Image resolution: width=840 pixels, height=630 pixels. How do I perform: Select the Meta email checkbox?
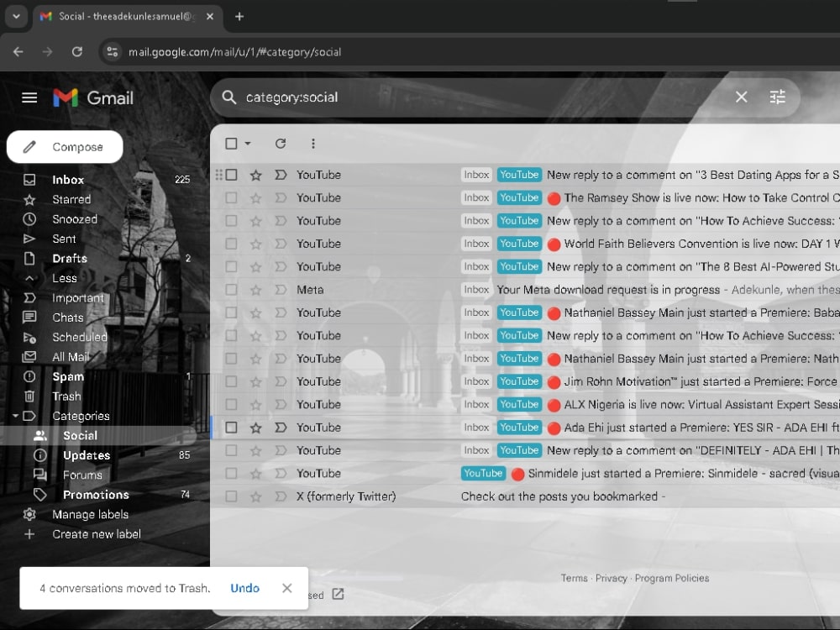click(231, 290)
